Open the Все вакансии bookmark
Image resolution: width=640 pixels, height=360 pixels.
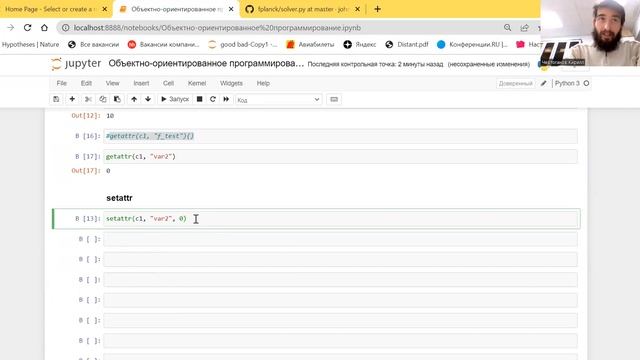[94, 44]
